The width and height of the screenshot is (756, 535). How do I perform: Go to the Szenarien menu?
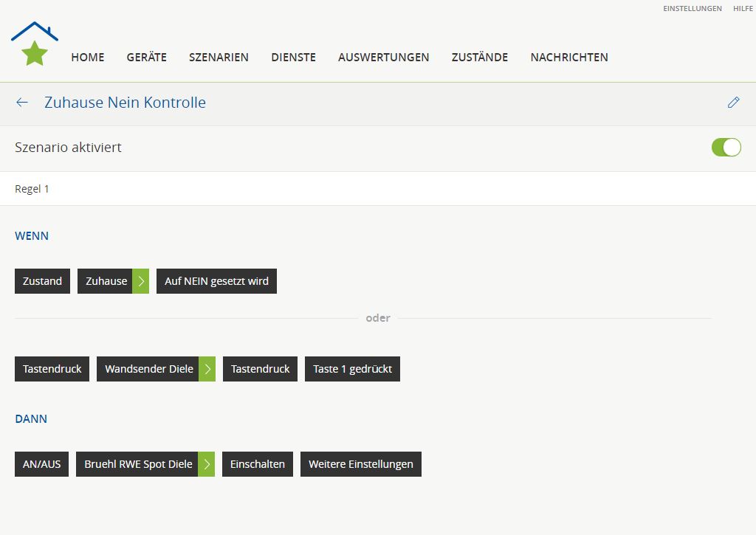[219, 58]
